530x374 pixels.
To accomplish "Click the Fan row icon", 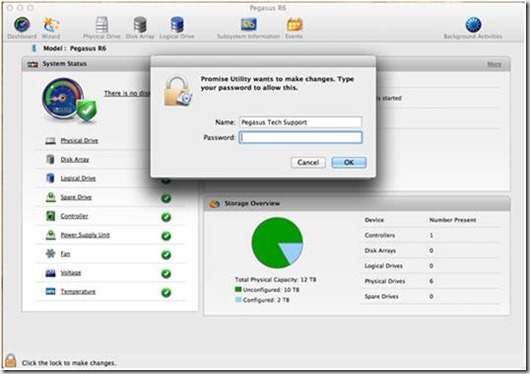I will 50,253.
